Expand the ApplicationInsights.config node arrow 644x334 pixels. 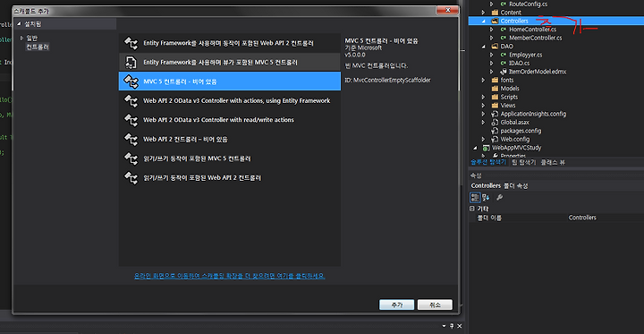(484, 114)
